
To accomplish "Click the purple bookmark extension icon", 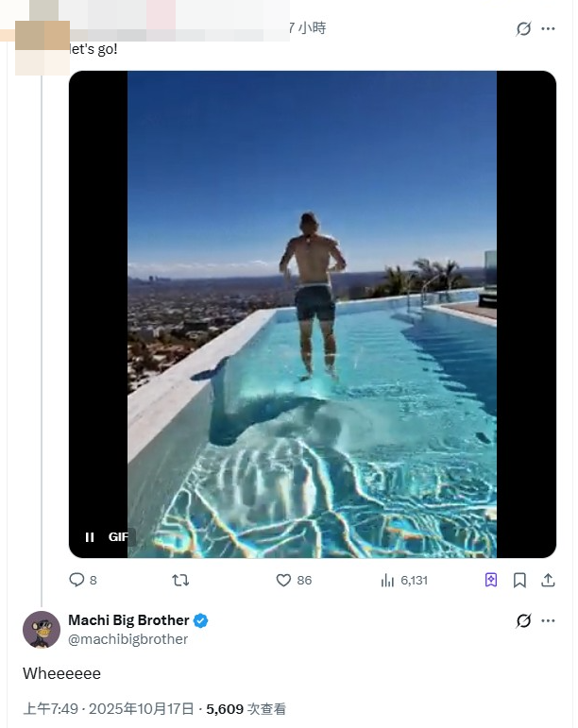I will pyautogui.click(x=491, y=581).
